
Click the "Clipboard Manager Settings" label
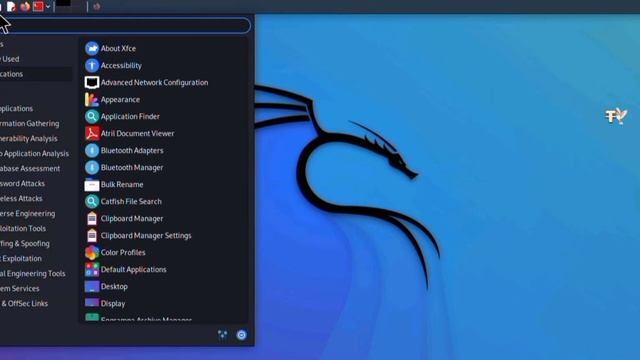146,236
